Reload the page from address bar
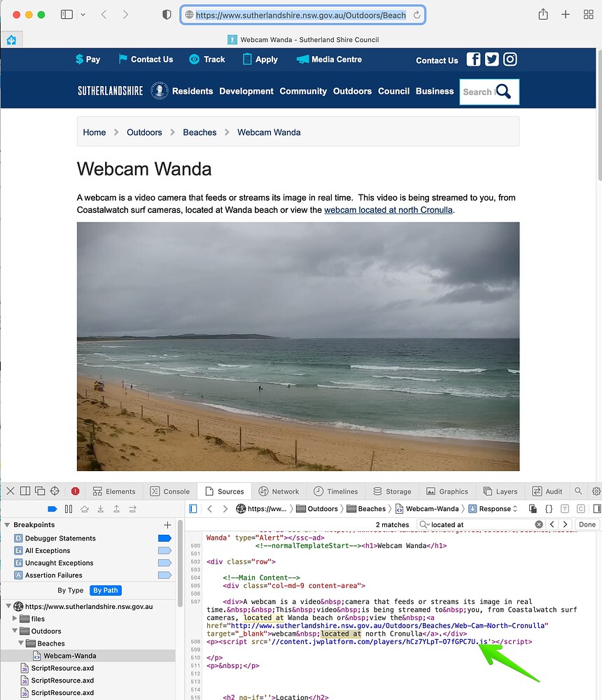Viewport: 602px width, 700px height. click(416, 15)
